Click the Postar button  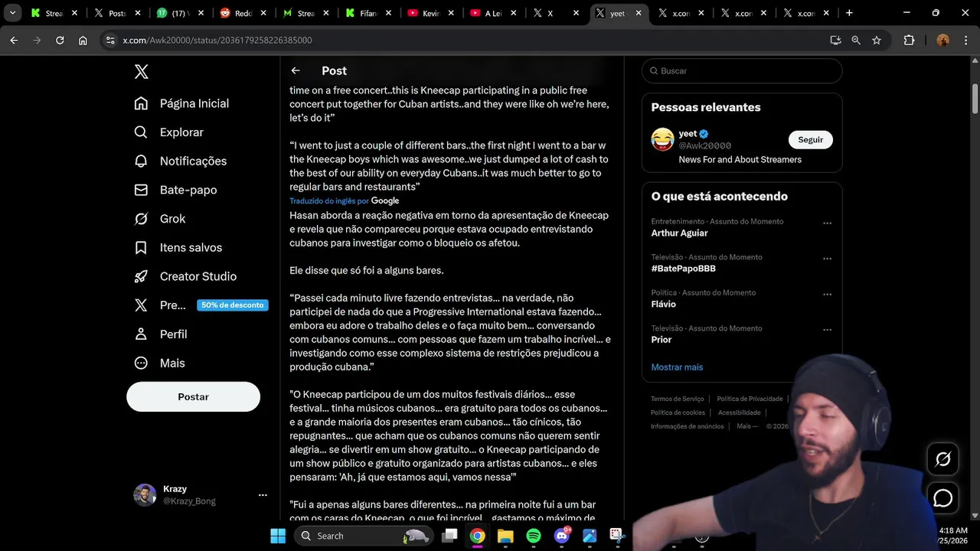(193, 397)
